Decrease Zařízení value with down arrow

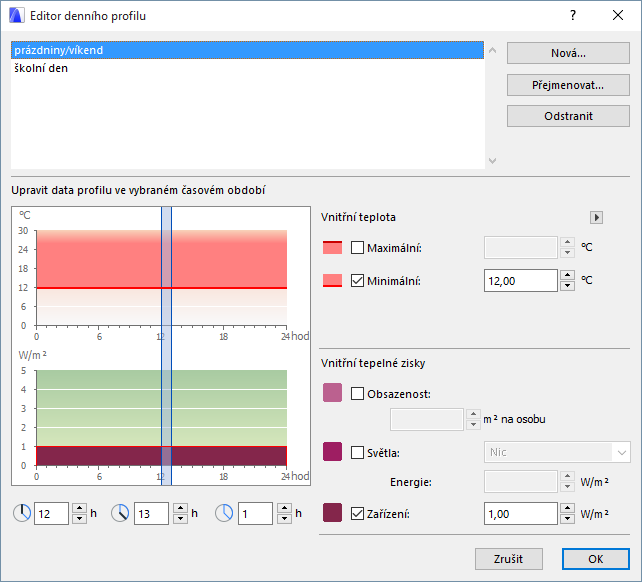[567, 519]
